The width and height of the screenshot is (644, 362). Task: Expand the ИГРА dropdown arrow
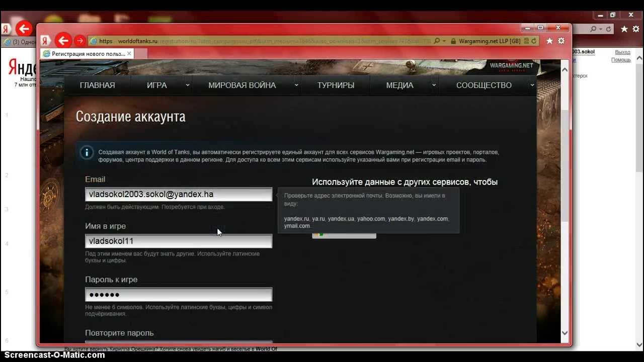tap(187, 85)
